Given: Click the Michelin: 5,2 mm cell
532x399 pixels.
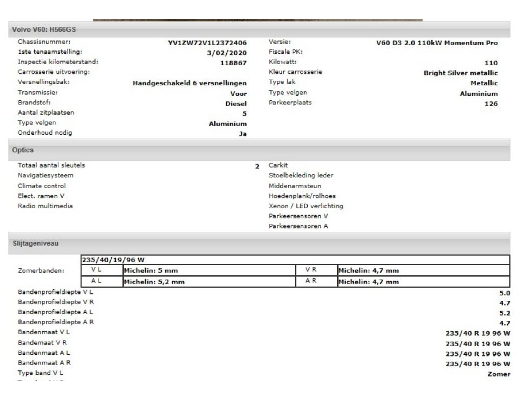Looking at the screenshot, I should 209,282.
